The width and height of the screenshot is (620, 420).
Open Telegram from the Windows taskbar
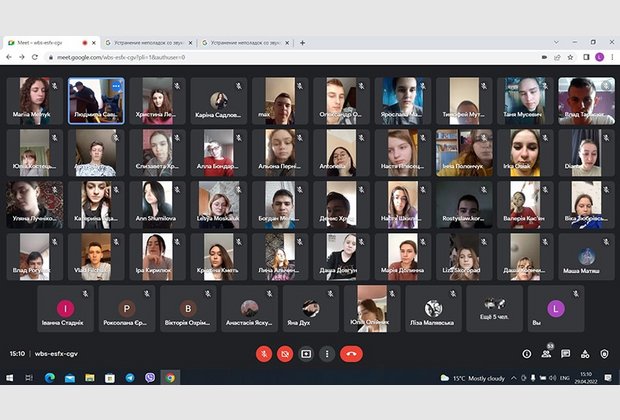(x=129, y=378)
